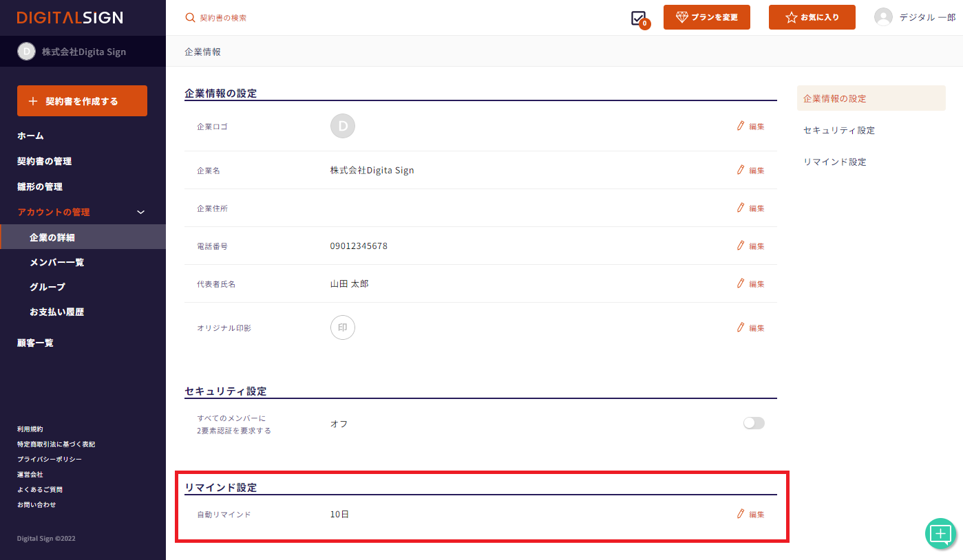Click the 契約書を作成する button
The height and width of the screenshot is (560, 963).
[x=82, y=101]
